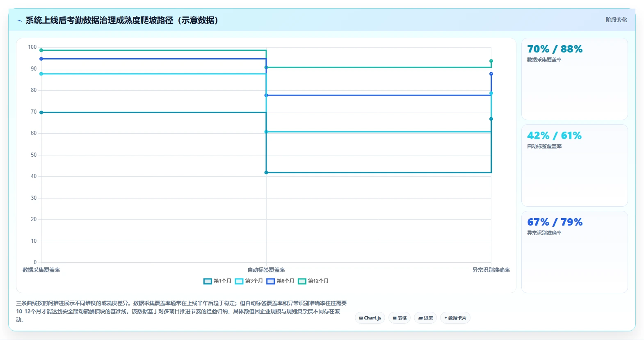Click the lightning icon beside the chart title
The image size is (644, 340).
(x=19, y=21)
